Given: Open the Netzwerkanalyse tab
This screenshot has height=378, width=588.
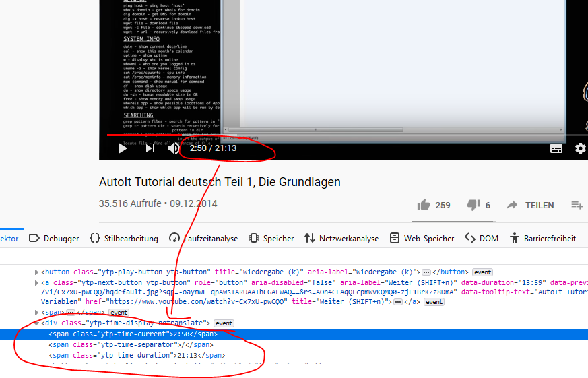Looking at the screenshot, I should point(341,238).
